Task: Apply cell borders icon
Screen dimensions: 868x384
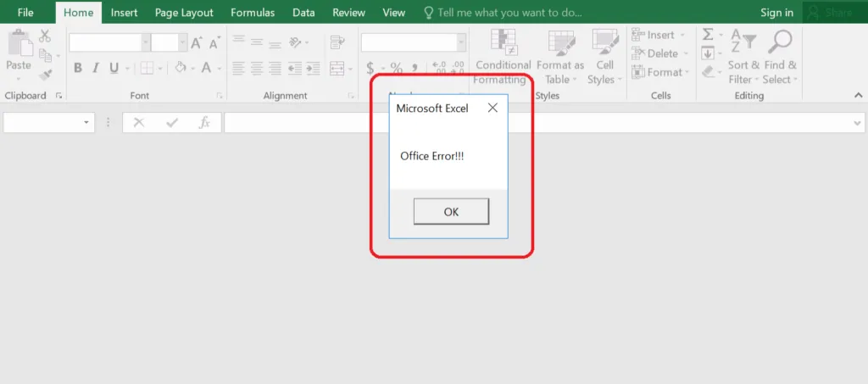Action: point(147,68)
